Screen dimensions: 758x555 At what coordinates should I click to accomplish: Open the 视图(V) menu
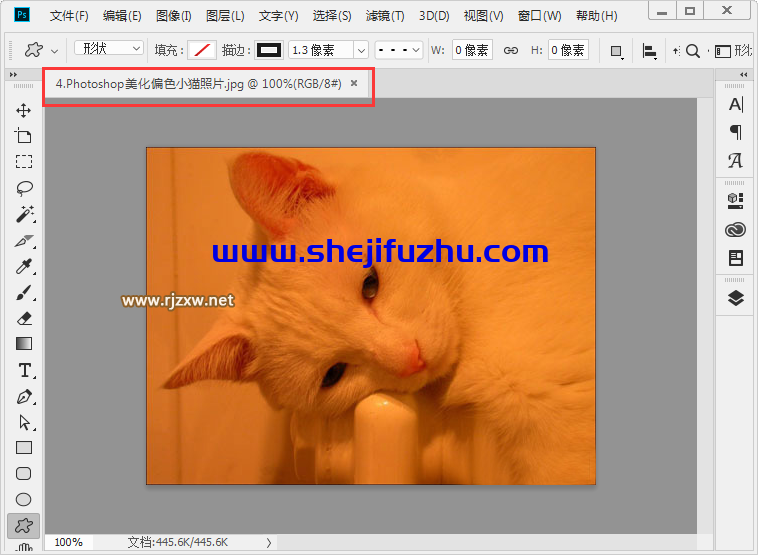[x=483, y=16]
